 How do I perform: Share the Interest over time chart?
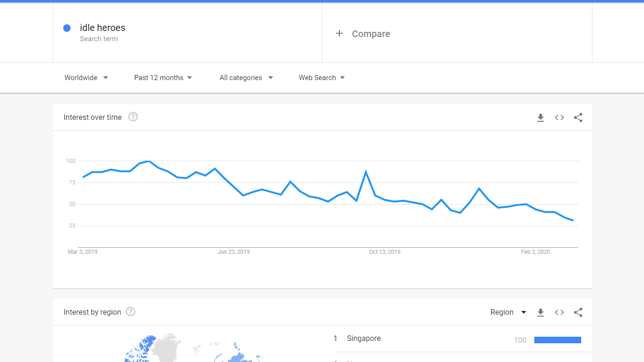click(578, 118)
